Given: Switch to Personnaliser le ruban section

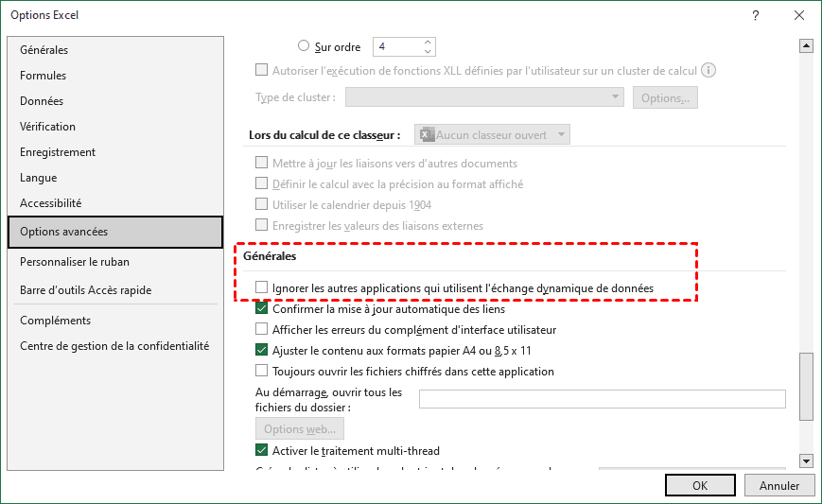Looking at the screenshot, I should pyautogui.click(x=75, y=262).
